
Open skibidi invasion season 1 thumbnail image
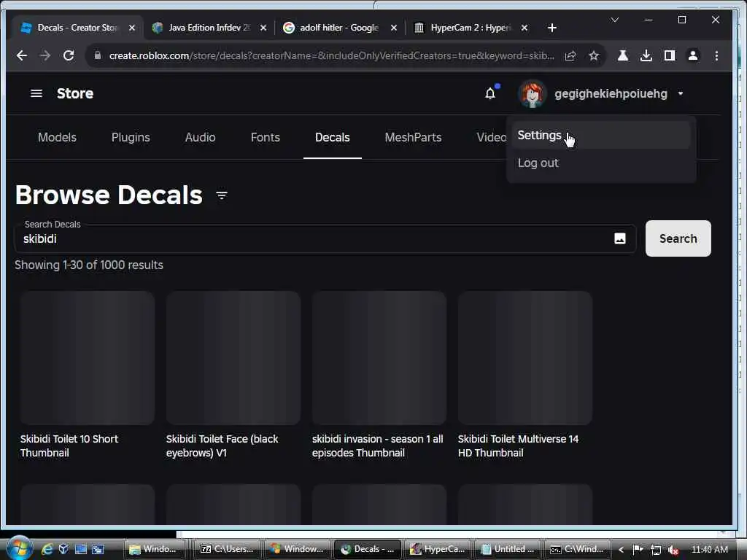coord(379,357)
